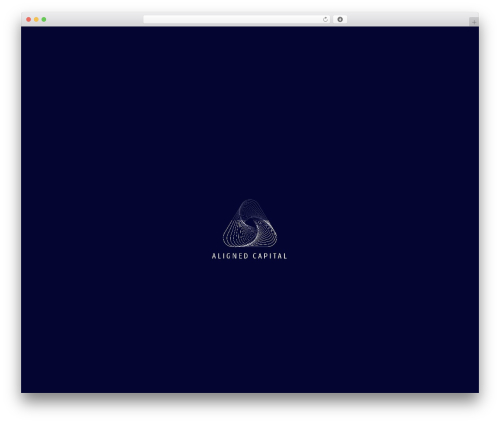Minimize window with the yellow button

coord(36,19)
